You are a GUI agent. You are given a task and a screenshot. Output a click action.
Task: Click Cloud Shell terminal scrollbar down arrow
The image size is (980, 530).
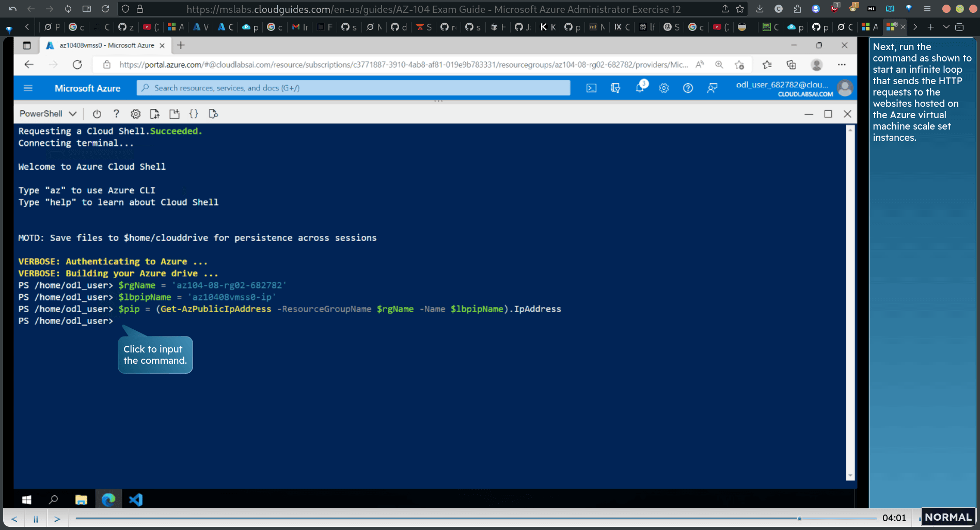click(x=850, y=475)
